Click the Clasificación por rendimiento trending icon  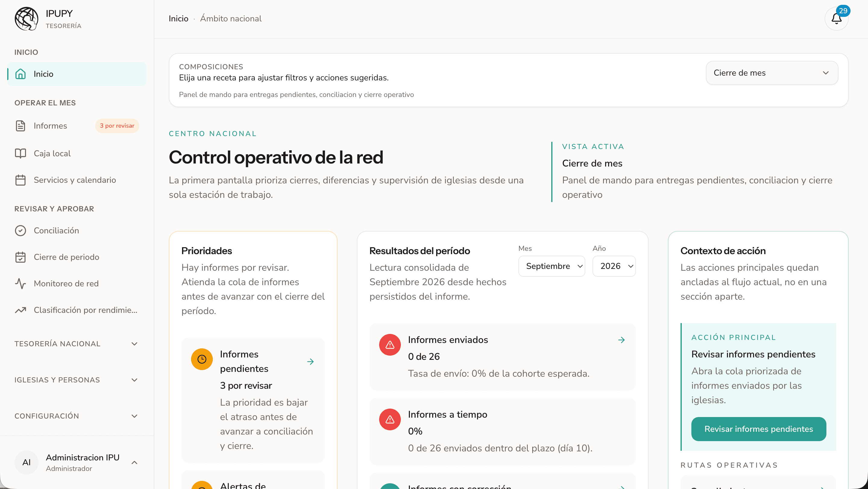coord(20,310)
